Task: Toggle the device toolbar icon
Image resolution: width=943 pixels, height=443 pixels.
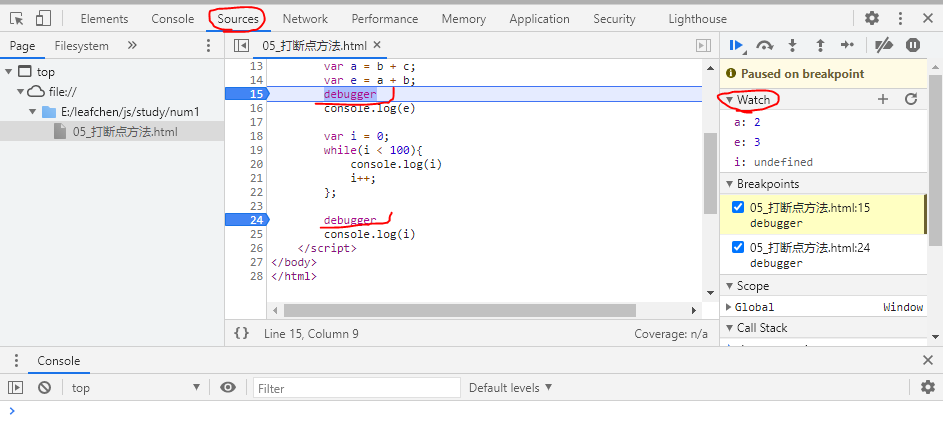Action: click(x=43, y=19)
